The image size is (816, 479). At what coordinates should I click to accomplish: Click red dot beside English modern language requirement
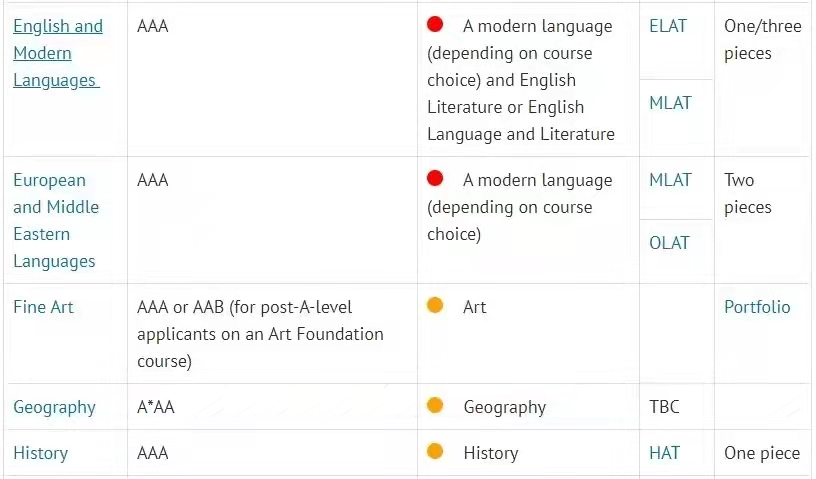click(x=435, y=24)
